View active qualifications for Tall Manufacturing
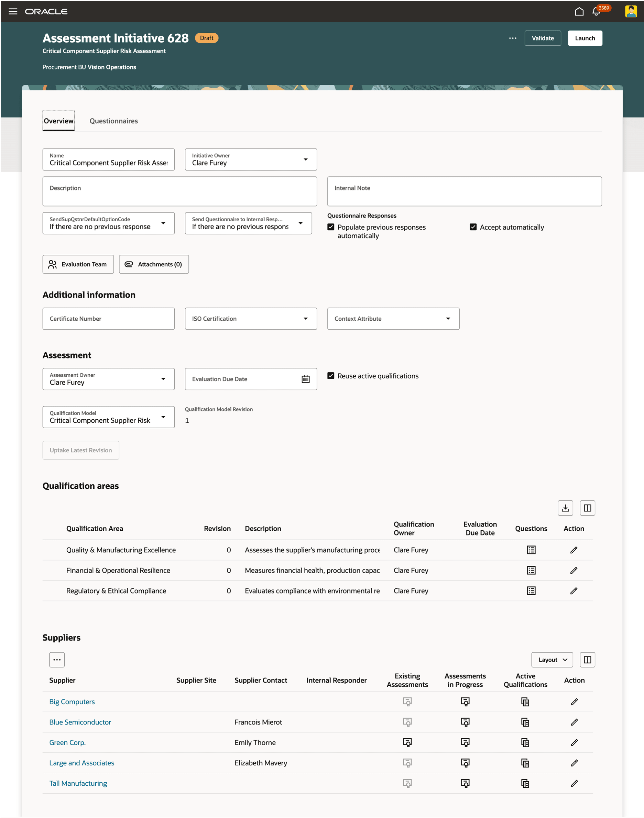The width and height of the screenshot is (644, 818). pyautogui.click(x=525, y=783)
